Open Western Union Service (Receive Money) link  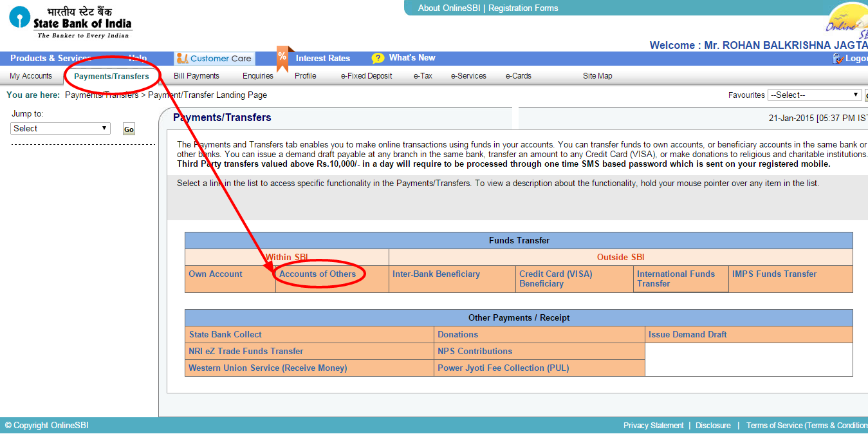[268, 368]
